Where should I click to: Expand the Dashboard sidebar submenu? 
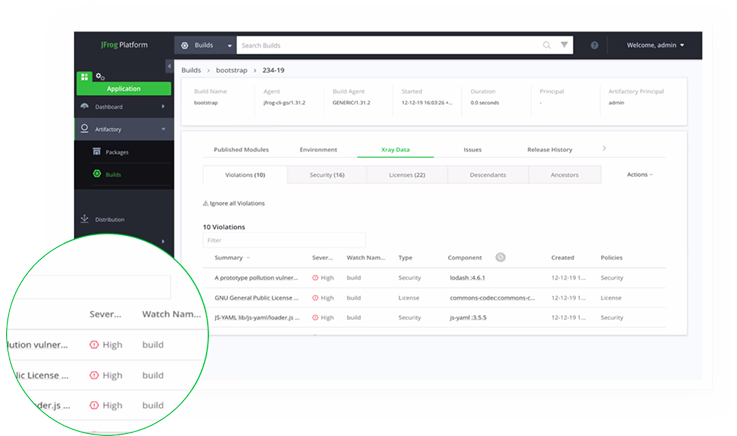click(x=162, y=106)
